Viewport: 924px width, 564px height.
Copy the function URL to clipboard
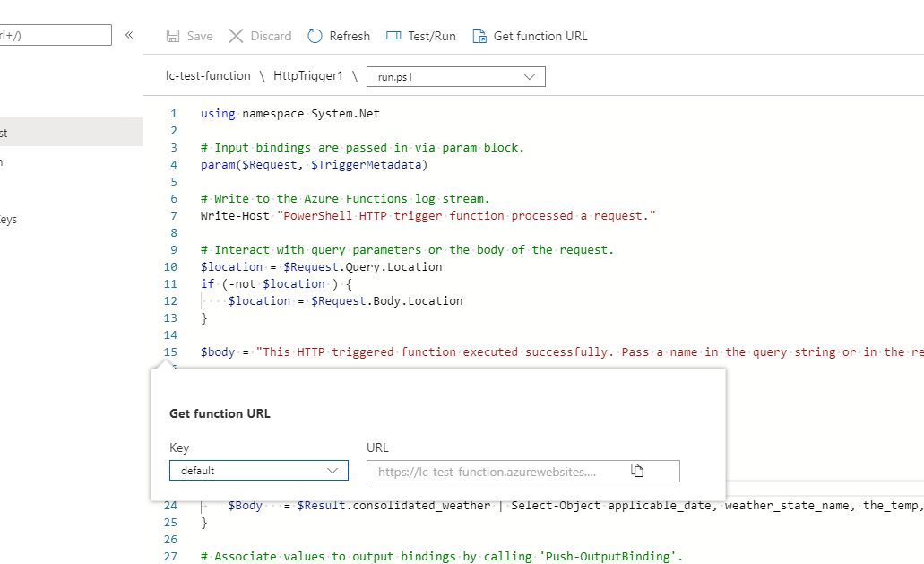(637, 471)
